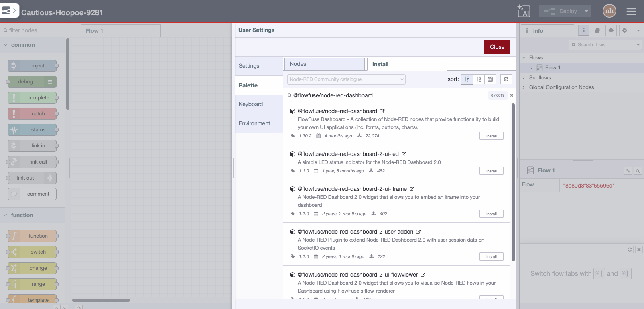Open the Keyboard section
This screenshot has height=309, width=644.
point(259,104)
